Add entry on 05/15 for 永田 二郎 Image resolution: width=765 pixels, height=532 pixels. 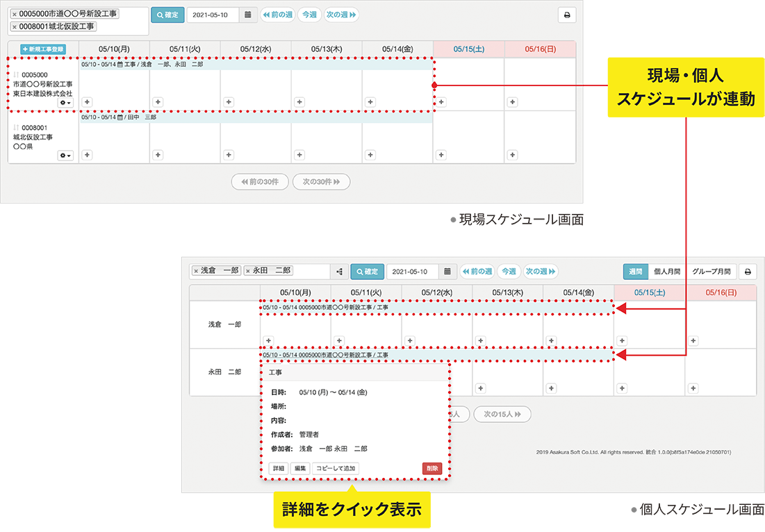(x=622, y=389)
